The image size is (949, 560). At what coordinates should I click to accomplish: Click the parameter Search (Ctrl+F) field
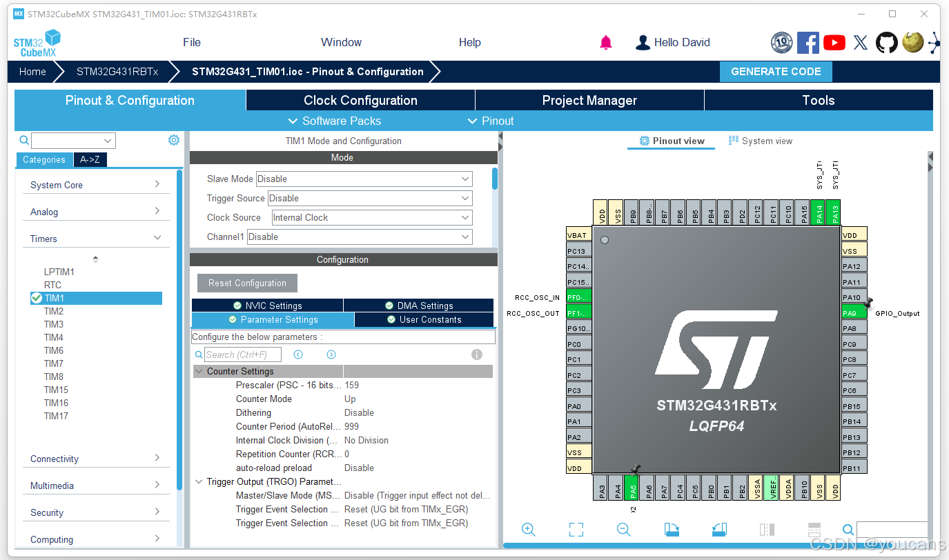tap(243, 354)
